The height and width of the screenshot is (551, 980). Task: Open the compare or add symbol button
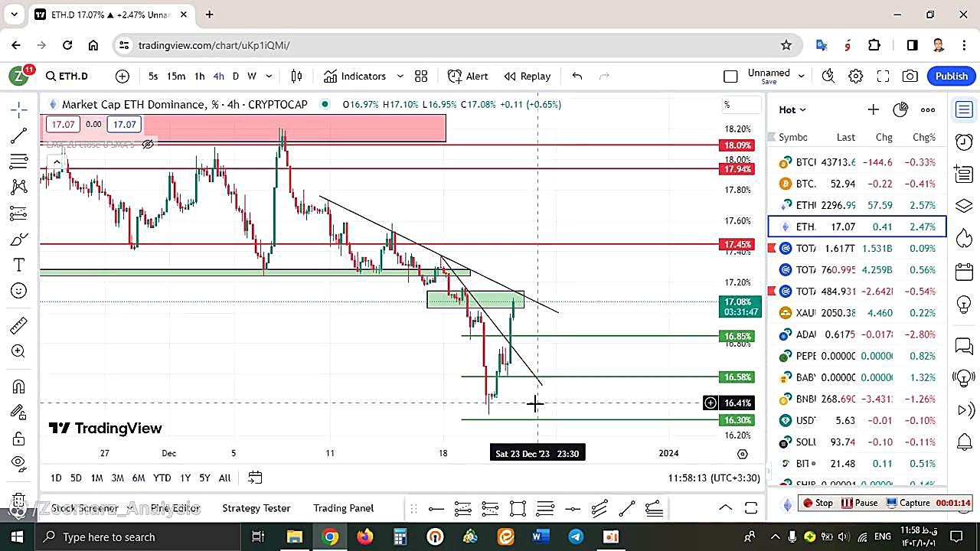tap(122, 76)
